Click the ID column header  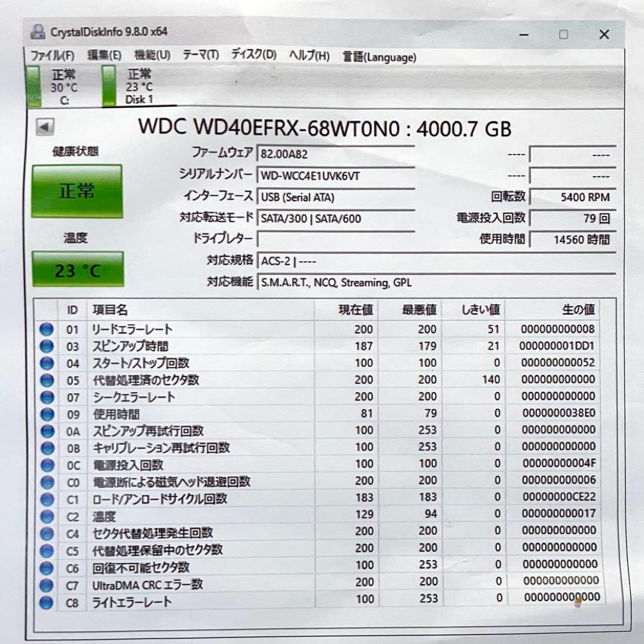click(72, 309)
